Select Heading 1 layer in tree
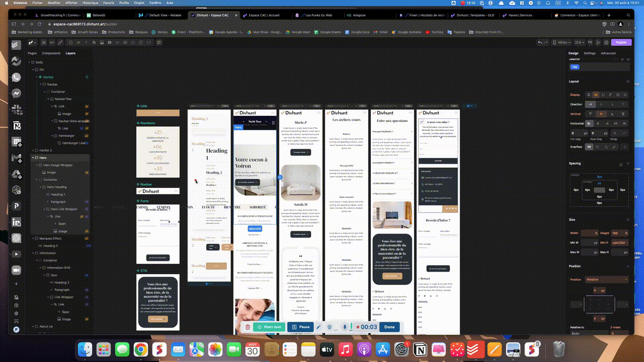 click(57, 195)
